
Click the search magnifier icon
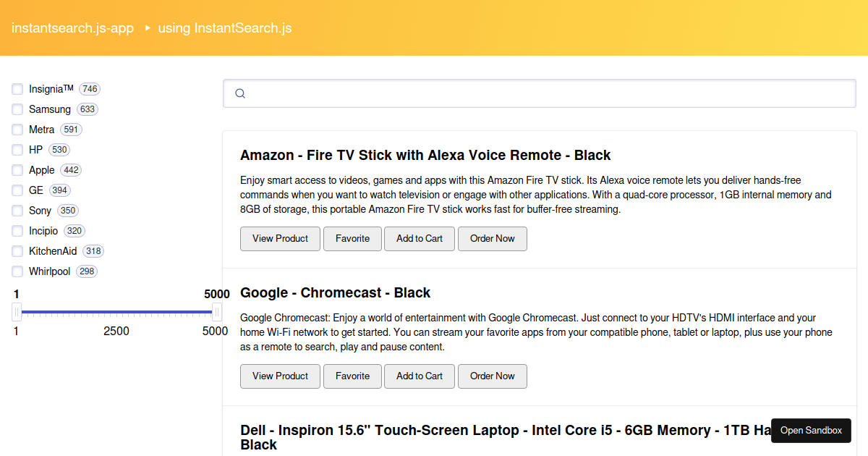(x=239, y=93)
